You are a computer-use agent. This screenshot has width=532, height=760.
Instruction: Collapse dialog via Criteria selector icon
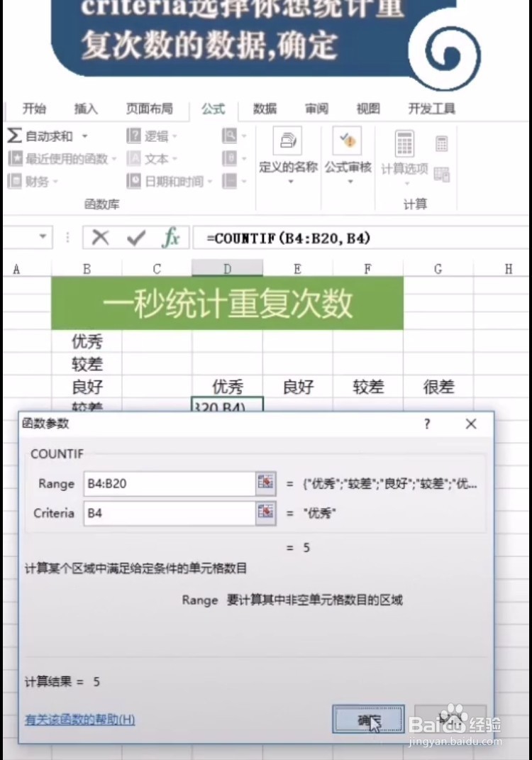point(265,513)
